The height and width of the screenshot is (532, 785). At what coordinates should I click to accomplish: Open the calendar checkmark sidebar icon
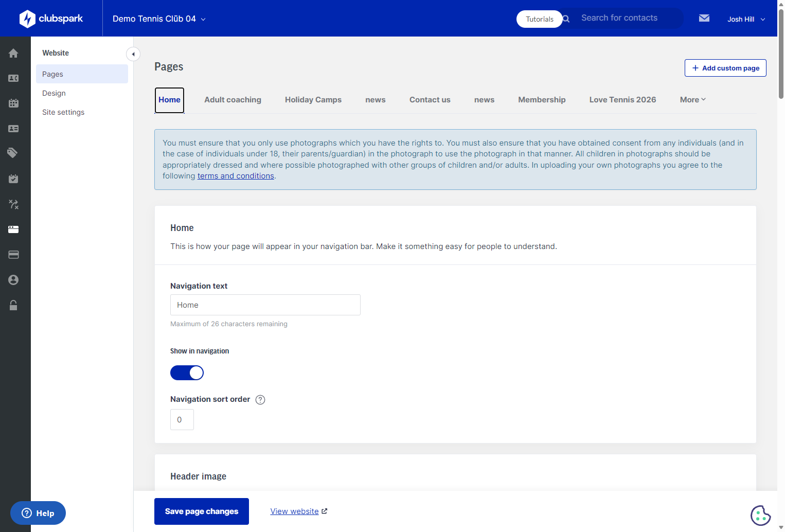13,179
